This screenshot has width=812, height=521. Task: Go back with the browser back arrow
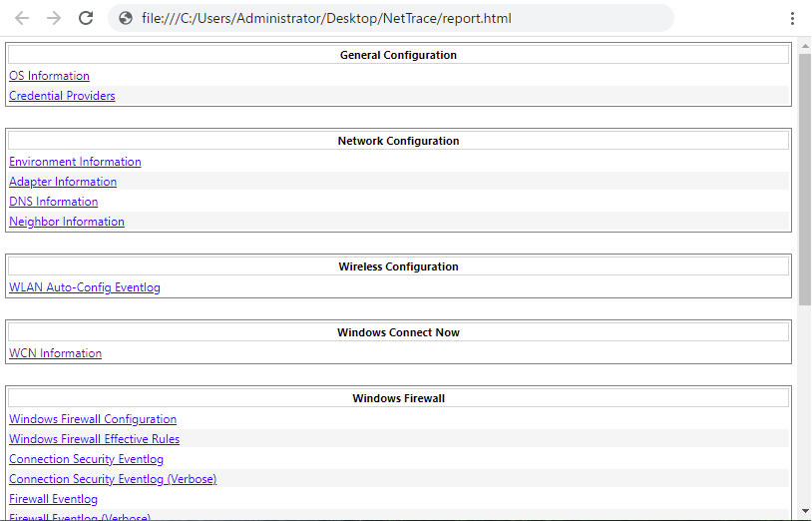22,18
